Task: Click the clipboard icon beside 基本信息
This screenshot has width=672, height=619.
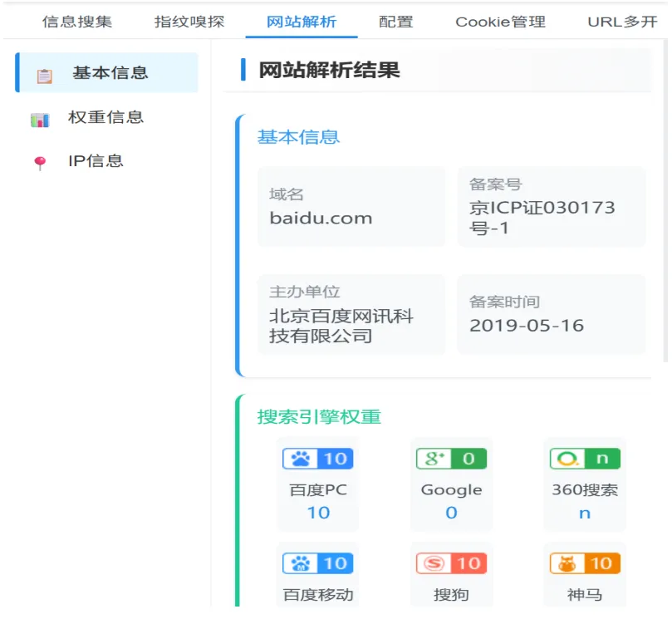Action: [44, 76]
